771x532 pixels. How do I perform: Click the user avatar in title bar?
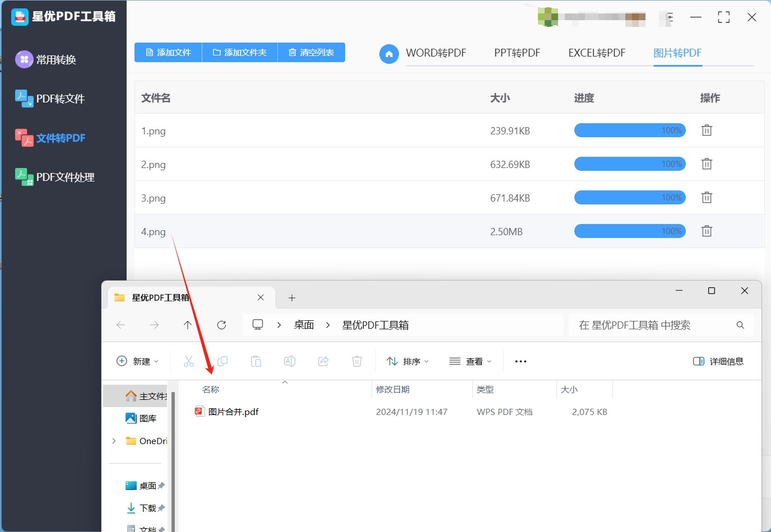point(547,17)
